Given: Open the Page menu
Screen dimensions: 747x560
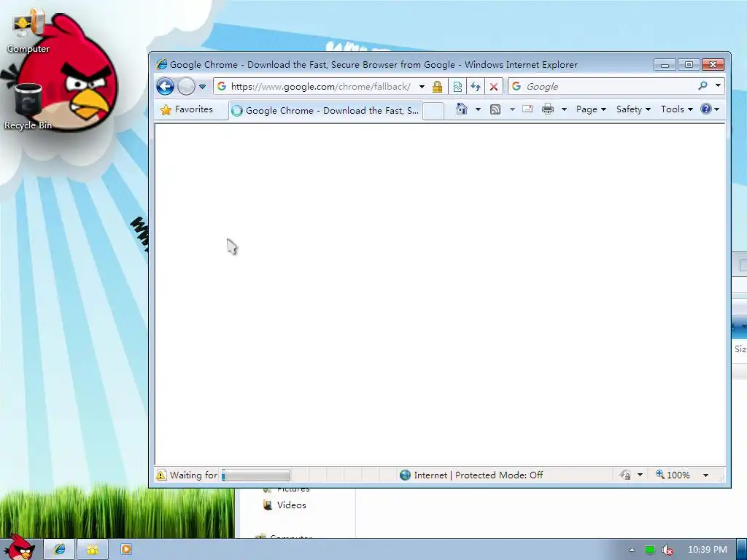Looking at the screenshot, I should (591, 109).
